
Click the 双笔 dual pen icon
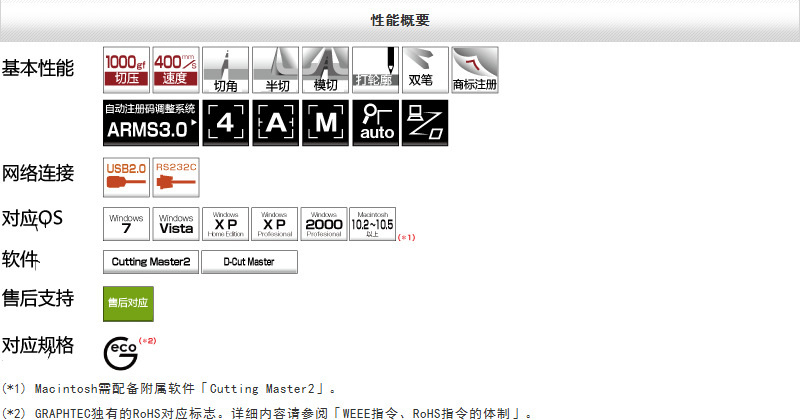click(425, 70)
